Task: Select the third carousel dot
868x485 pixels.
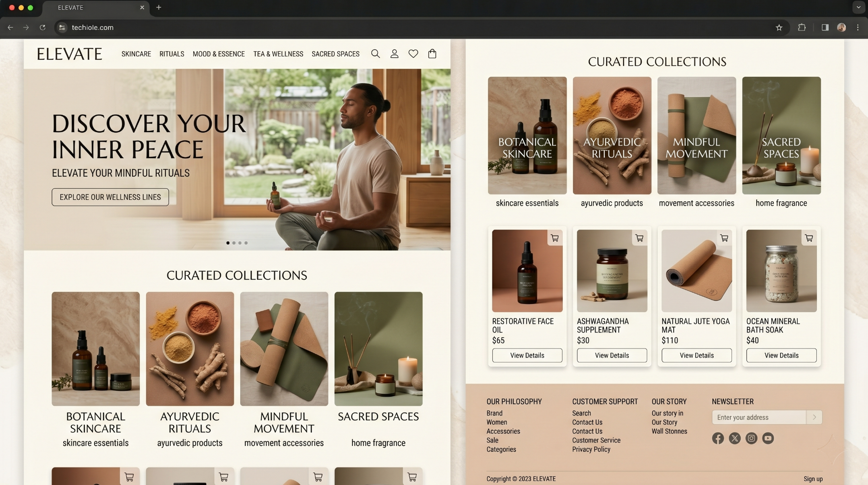Action: pos(240,243)
